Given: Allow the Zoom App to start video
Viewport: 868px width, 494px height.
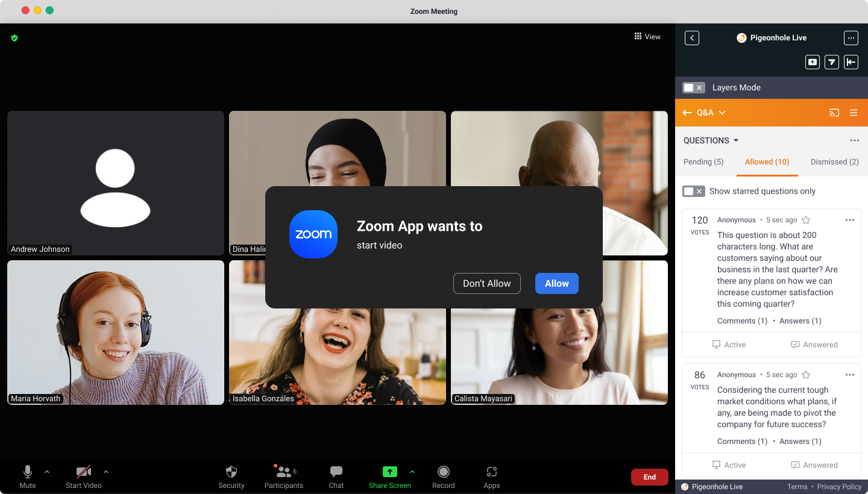Looking at the screenshot, I should 556,283.
